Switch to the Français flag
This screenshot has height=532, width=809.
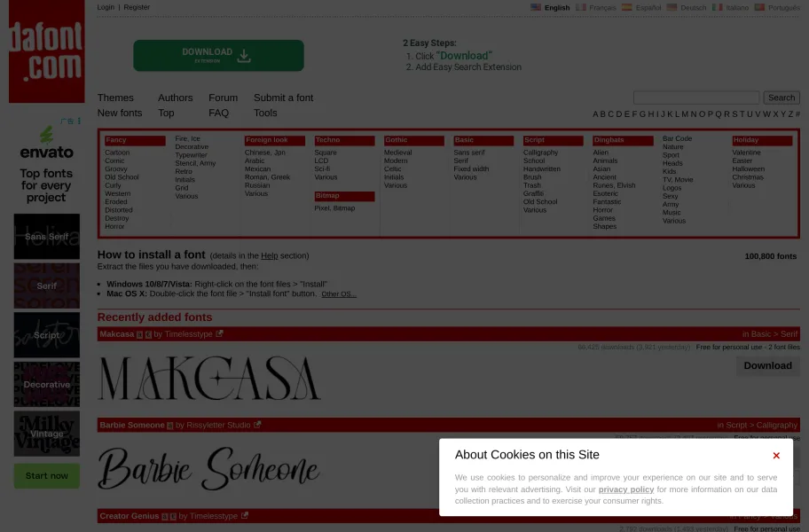[581, 7]
